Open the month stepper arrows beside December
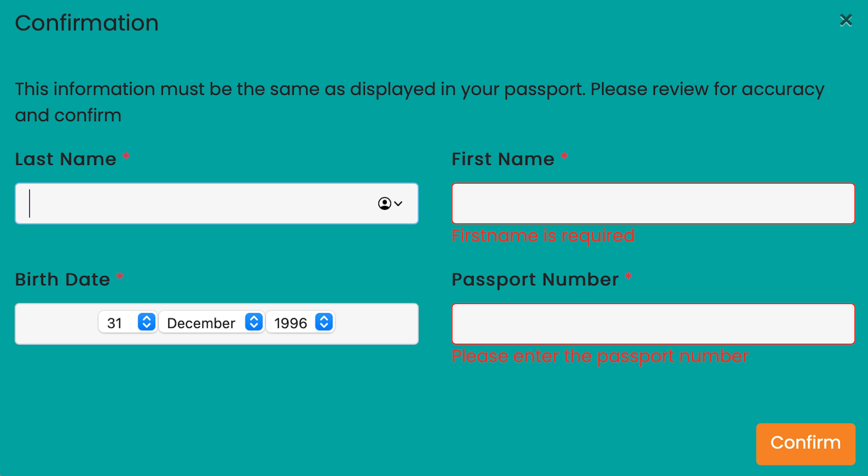The width and height of the screenshot is (868, 476). tap(254, 322)
